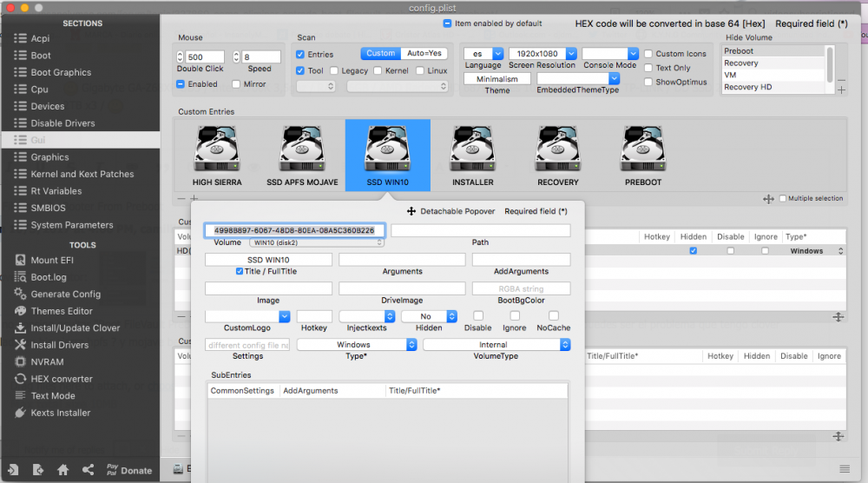
Task: Select the Auto=Yes scan button
Action: point(424,53)
